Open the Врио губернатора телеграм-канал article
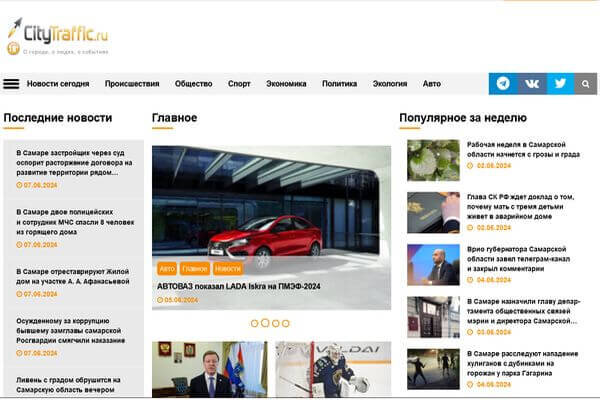The width and height of the screenshot is (600, 400). coord(518,259)
